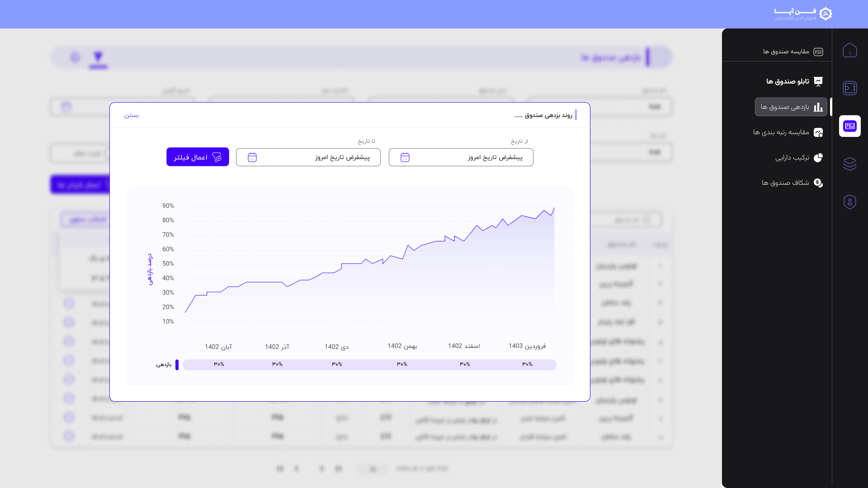Click the pie icon beside ترکیب دارایی

[x=818, y=158]
